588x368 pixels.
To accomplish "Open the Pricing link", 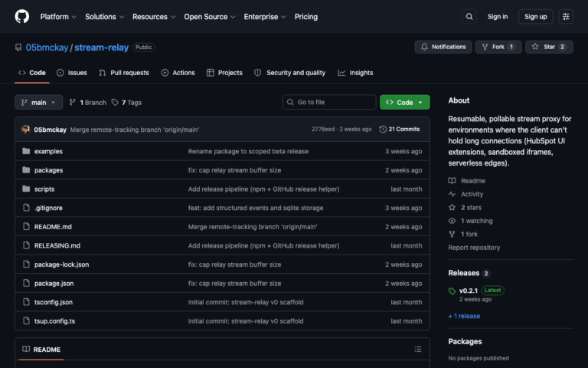I will tap(306, 17).
